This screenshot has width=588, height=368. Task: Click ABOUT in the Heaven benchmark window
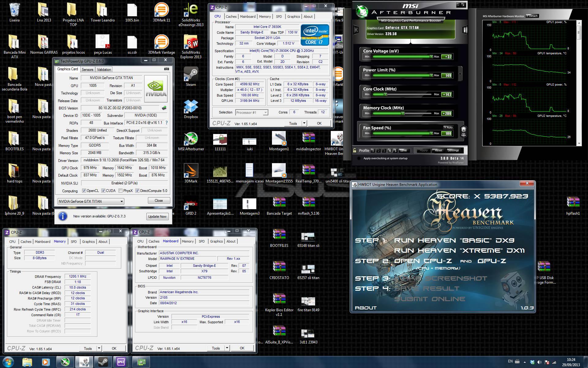click(x=366, y=308)
